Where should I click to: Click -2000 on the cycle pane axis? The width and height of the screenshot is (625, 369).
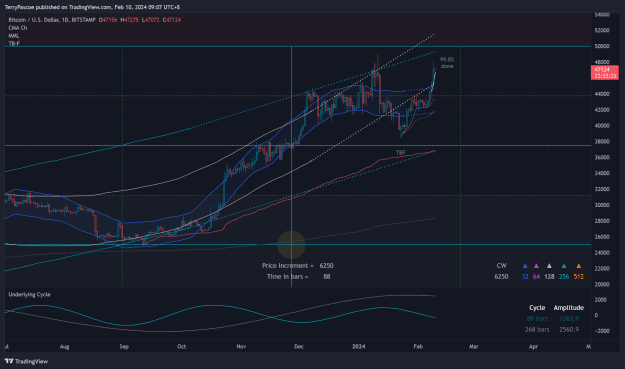pos(601,331)
